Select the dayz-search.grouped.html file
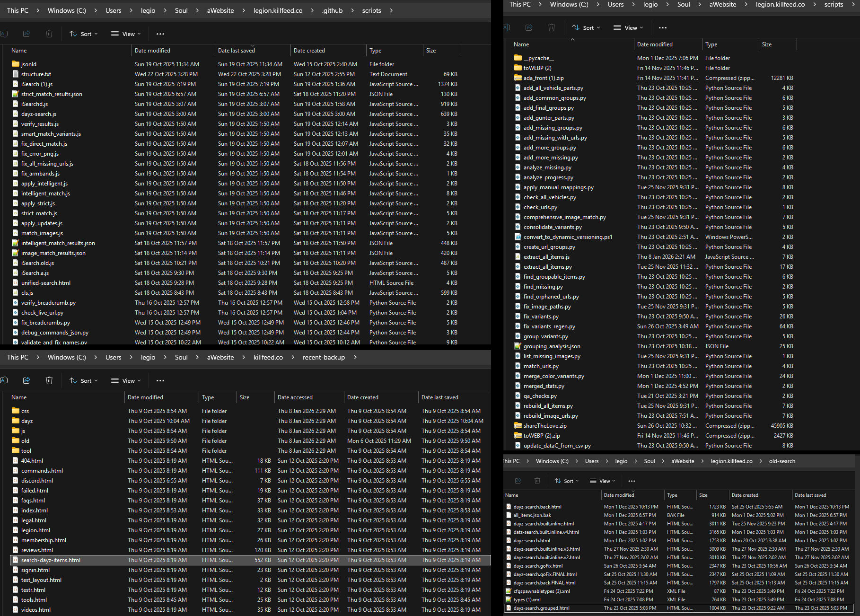860x616 pixels. click(x=679, y=608)
